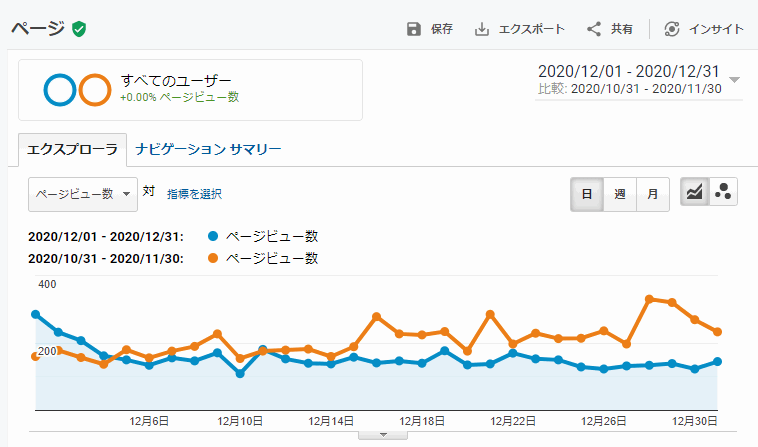Click the blue legend dot for December
This screenshot has width=758, height=447.
pyautogui.click(x=213, y=236)
